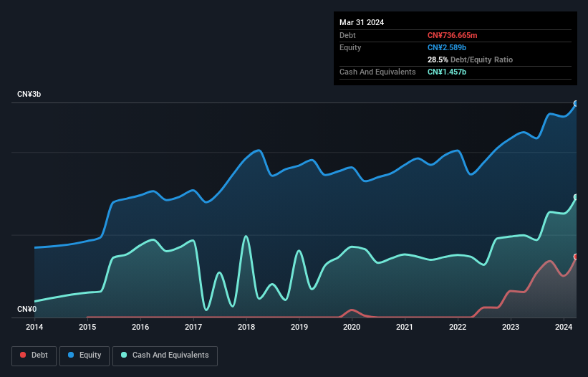Click the 28.5% Debt/Equity Ratio text
Viewport: 588px width, 377px height.
(470, 59)
